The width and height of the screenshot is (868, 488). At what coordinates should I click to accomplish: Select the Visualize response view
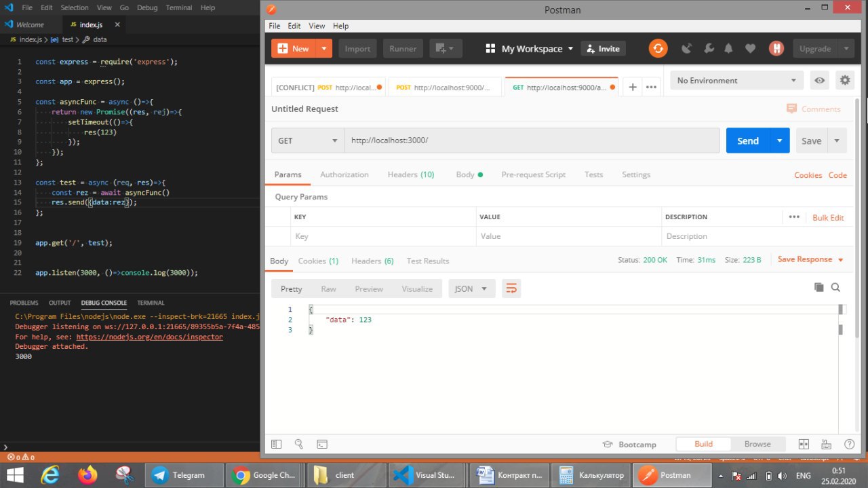pos(417,288)
